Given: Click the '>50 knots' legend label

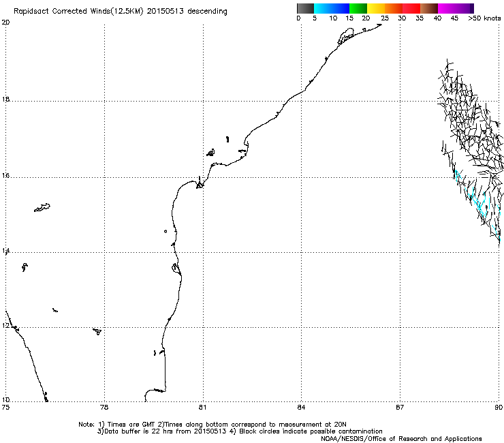Looking at the screenshot, I should point(484,18).
